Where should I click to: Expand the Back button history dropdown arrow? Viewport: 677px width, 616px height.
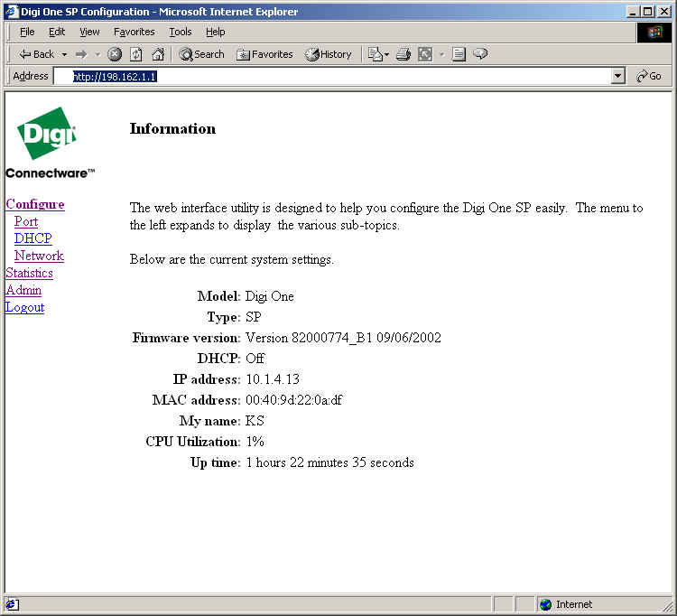[64, 54]
